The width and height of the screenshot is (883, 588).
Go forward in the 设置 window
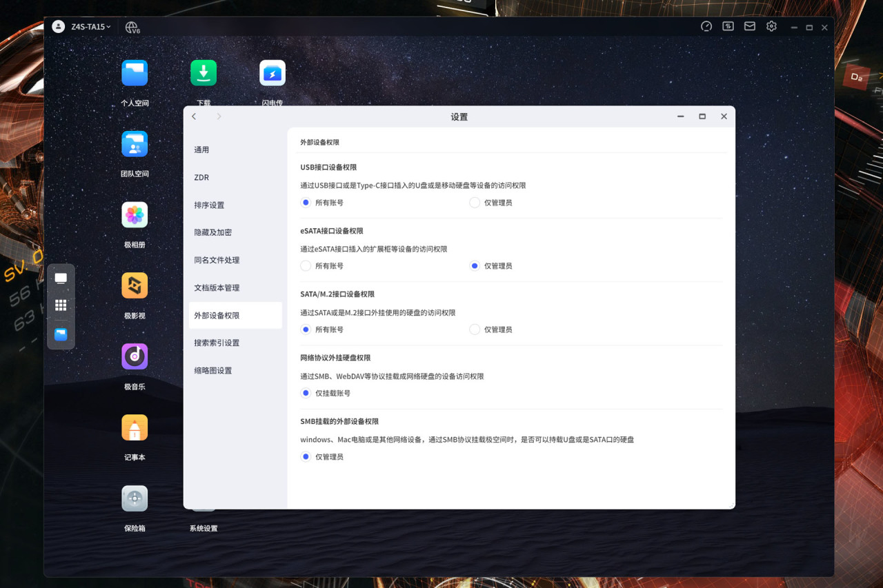(219, 116)
